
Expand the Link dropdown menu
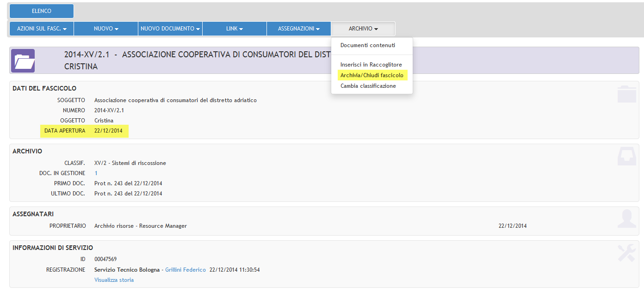click(x=235, y=29)
